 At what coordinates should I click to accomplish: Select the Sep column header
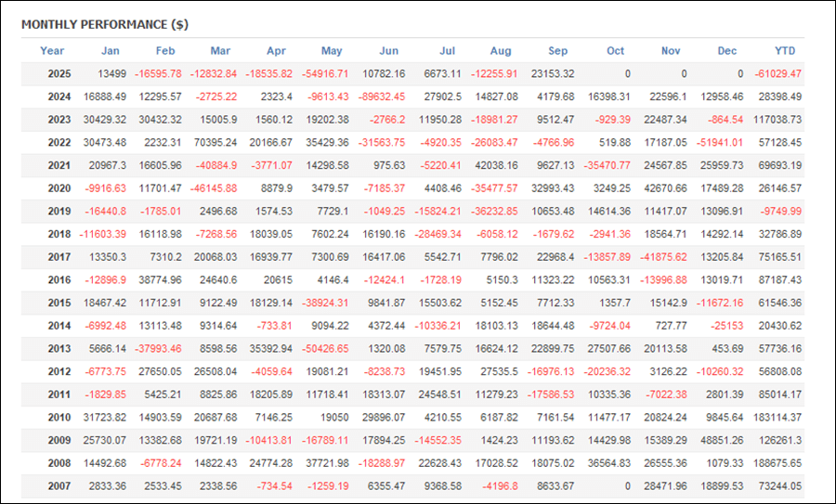pos(557,51)
